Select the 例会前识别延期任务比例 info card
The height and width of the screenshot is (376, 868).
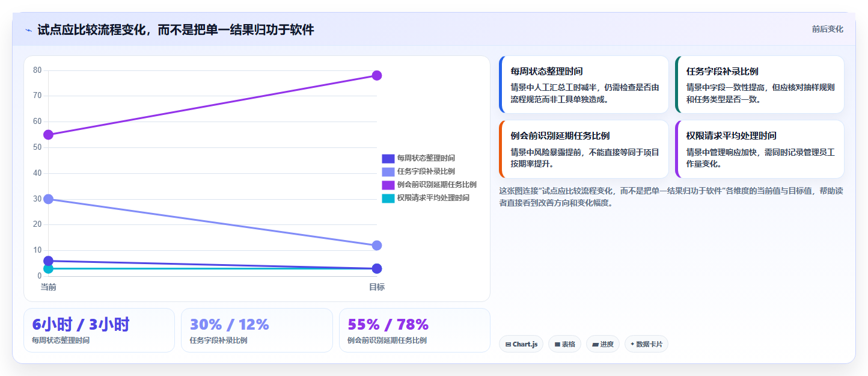click(x=584, y=149)
